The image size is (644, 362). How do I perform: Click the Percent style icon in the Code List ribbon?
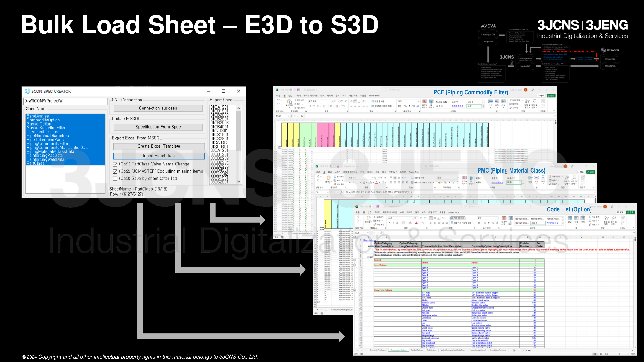(x=485, y=223)
